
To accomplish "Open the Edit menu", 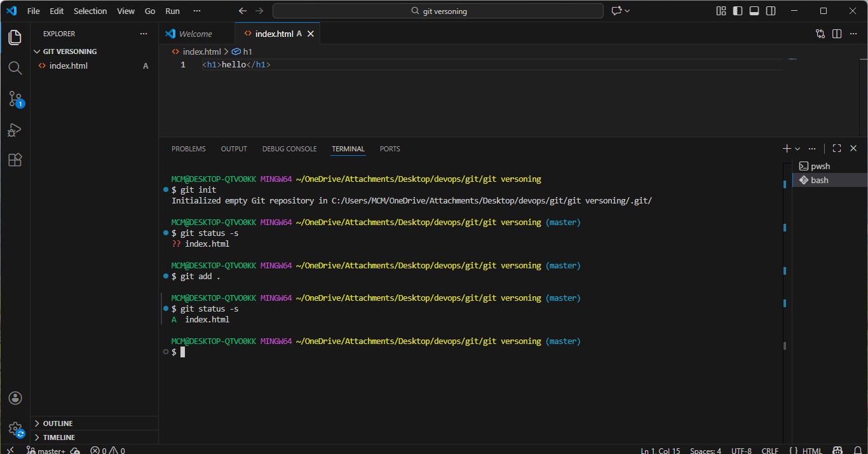I will tap(57, 11).
